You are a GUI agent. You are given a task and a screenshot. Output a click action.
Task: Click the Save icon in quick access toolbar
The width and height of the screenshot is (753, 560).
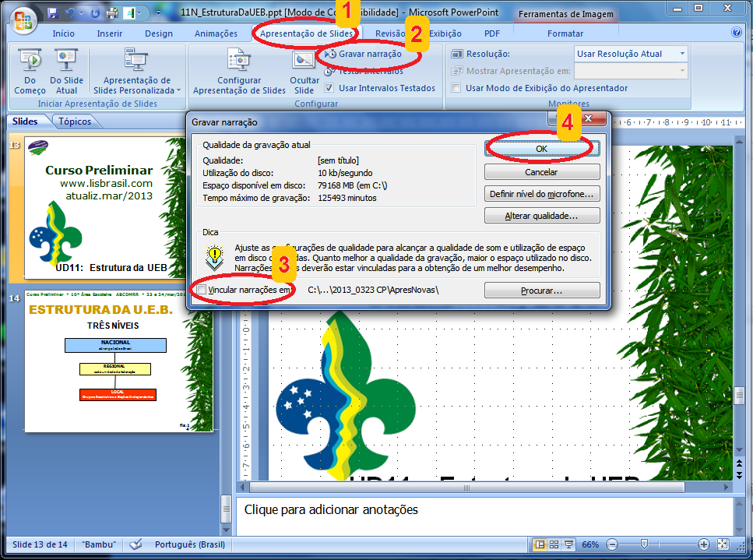click(53, 12)
